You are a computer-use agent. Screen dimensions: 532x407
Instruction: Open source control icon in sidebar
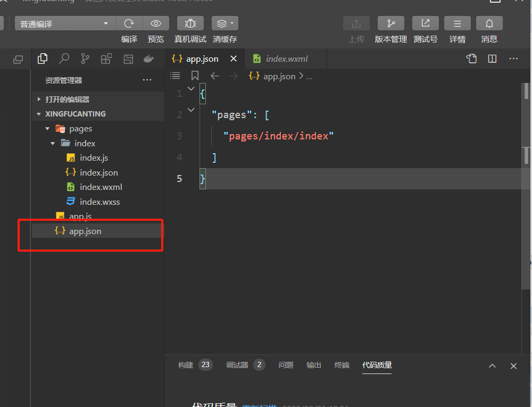pyautogui.click(x=85, y=59)
